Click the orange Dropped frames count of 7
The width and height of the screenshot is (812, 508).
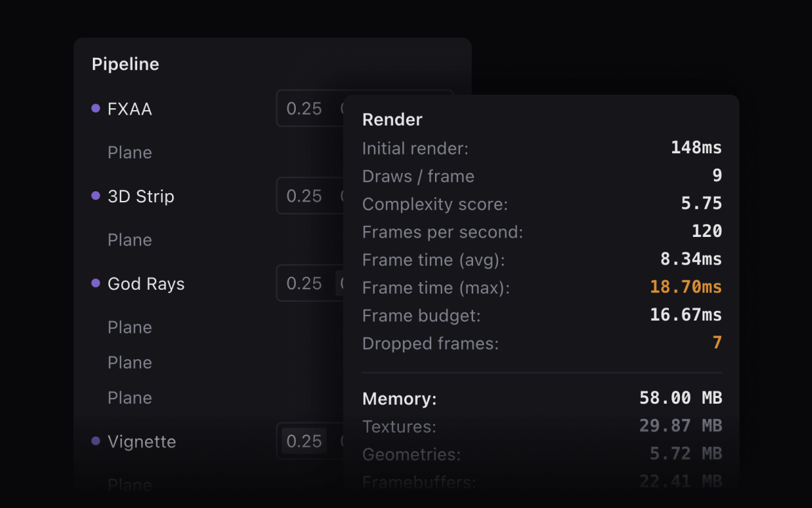click(x=717, y=343)
